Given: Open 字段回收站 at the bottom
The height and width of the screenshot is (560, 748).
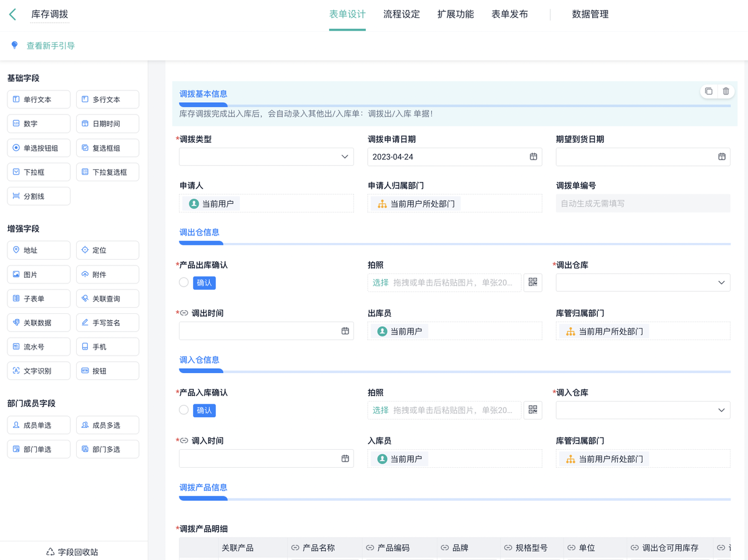Looking at the screenshot, I should (73, 552).
